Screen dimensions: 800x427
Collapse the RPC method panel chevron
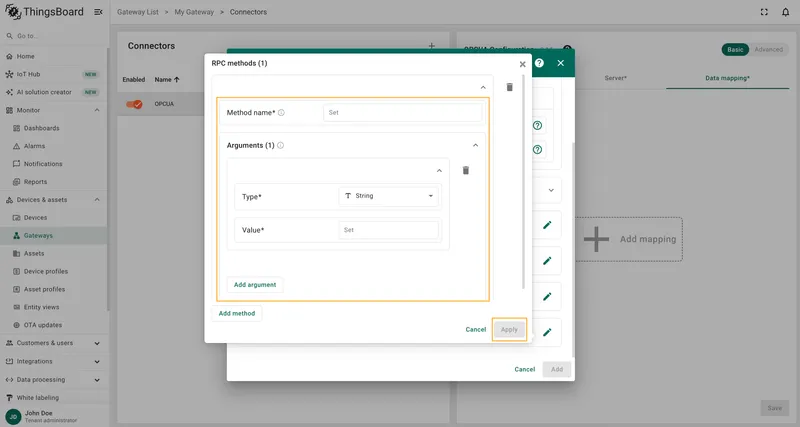[x=483, y=87]
